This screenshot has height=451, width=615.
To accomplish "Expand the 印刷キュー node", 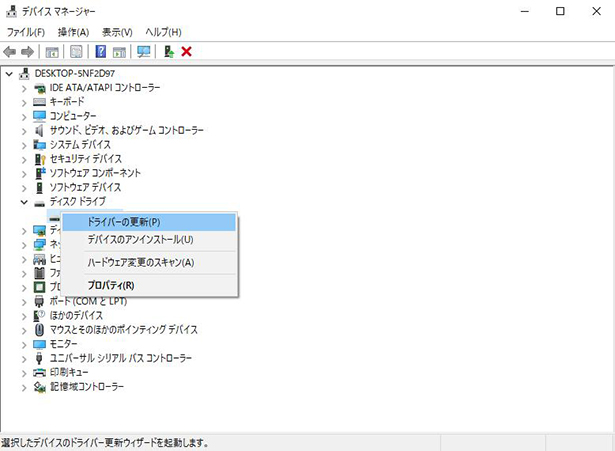I will point(24,373).
